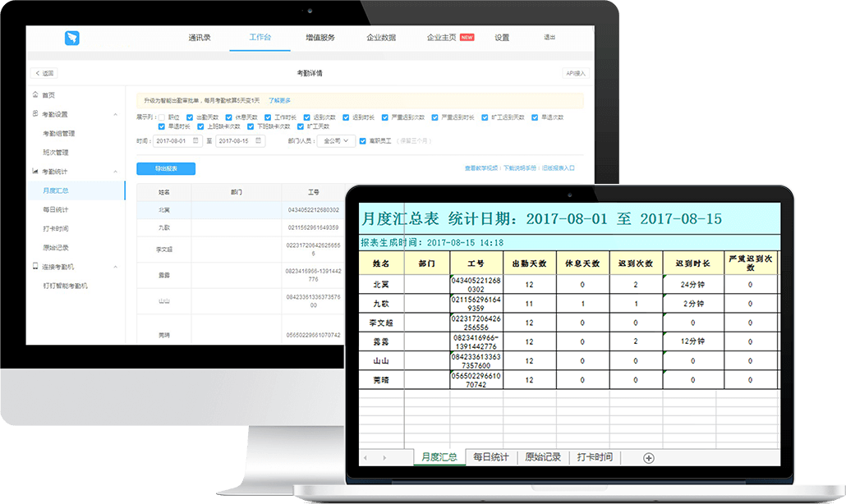Add a new sheet with plus icon

tap(648, 458)
